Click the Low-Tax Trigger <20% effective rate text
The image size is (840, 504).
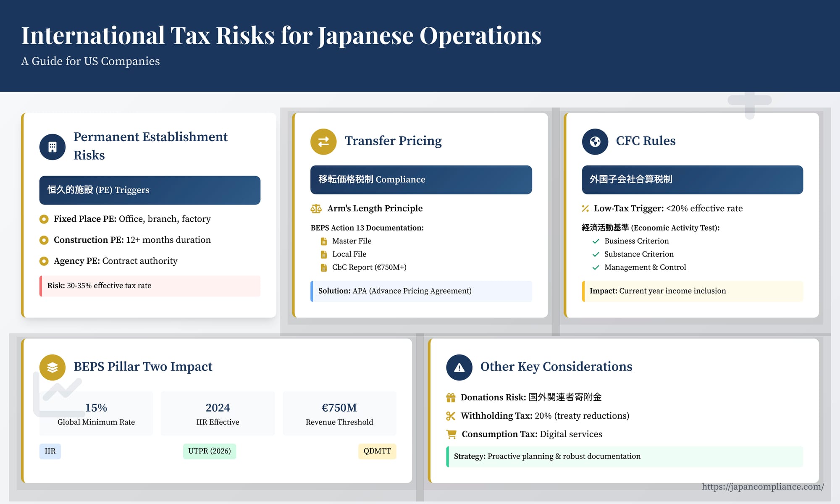[668, 209]
